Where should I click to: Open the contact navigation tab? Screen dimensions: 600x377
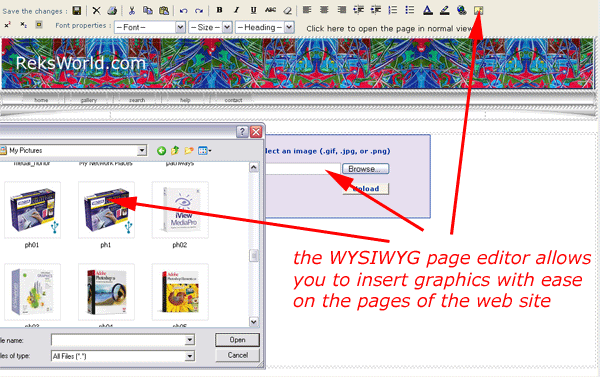pyautogui.click(x=233, y=100)
